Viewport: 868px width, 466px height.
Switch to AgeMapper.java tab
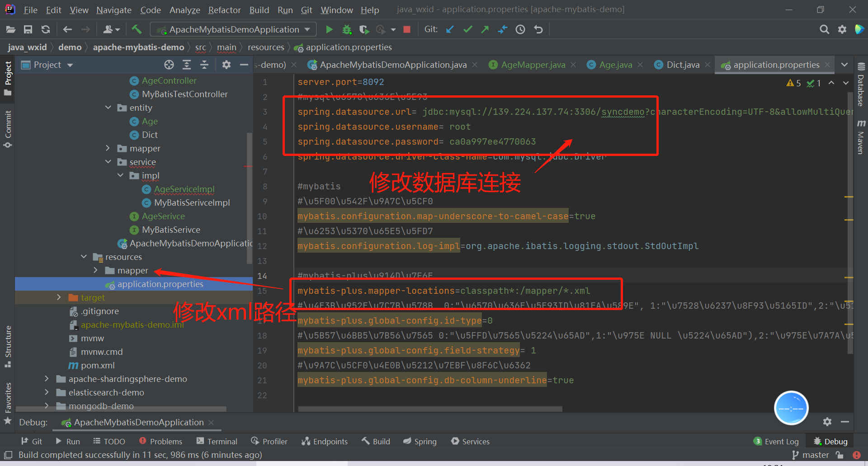pos(533,65)
